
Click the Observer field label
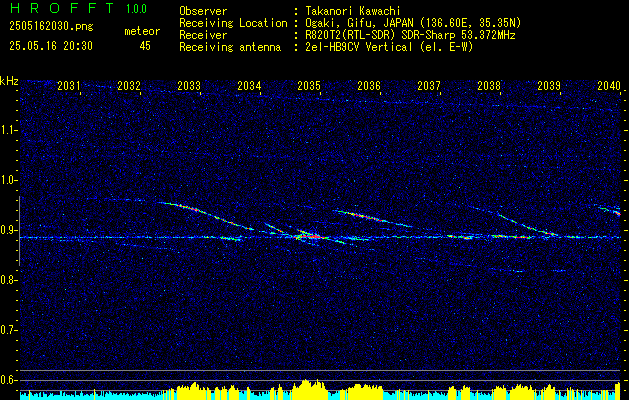point(203,11)
